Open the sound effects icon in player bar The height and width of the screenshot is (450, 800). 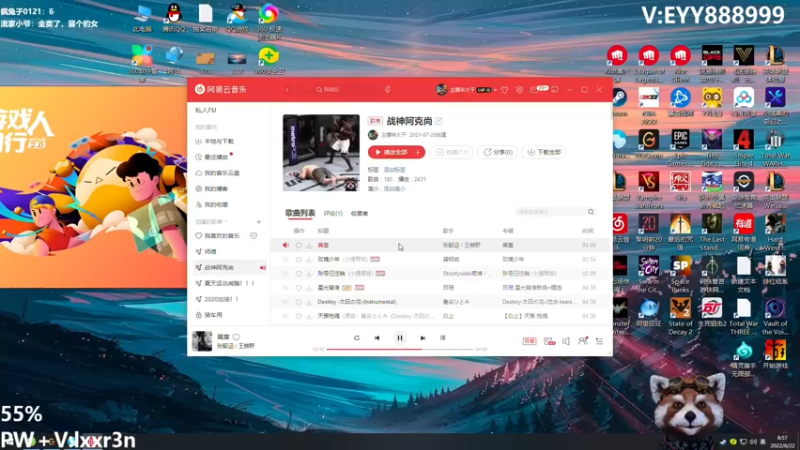[549, 341]
